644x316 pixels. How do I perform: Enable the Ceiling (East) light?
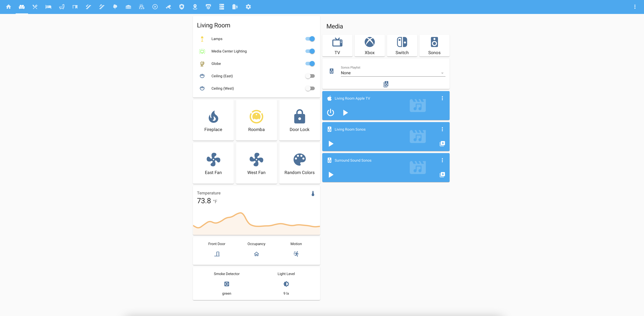point(310,76)
